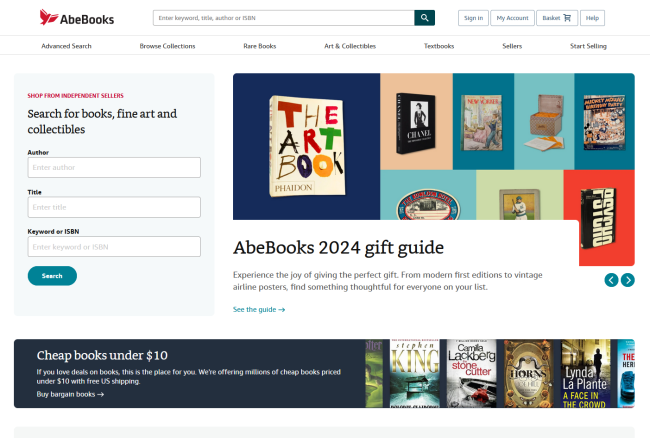Viewport: 650px width, 438px height.
Task: Follow the Buy bargain books link
Action: click(70, 394)
